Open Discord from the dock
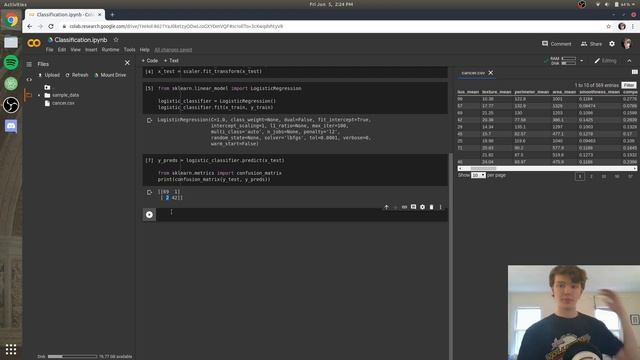Image resolution: width=640 pixels, height=360 pixels. 11,126
